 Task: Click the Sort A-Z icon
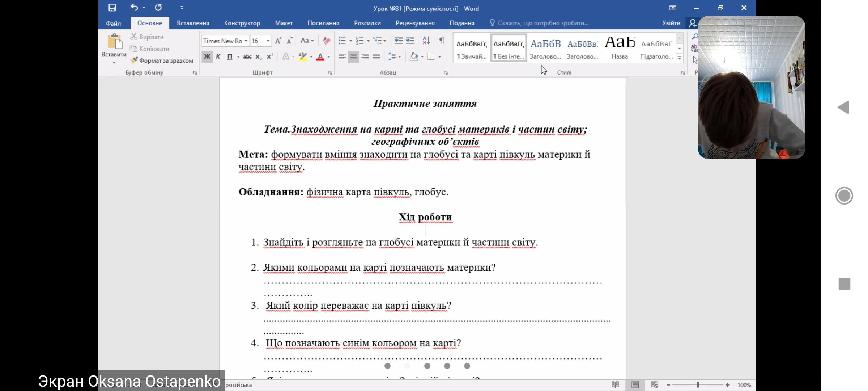[x=426, y=41]
